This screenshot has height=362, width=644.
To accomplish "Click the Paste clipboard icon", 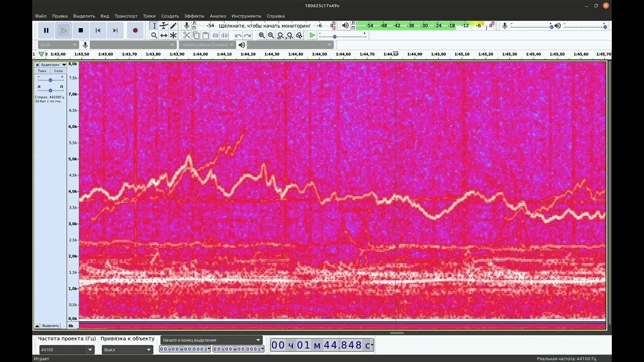I will (x=206, y=35).
